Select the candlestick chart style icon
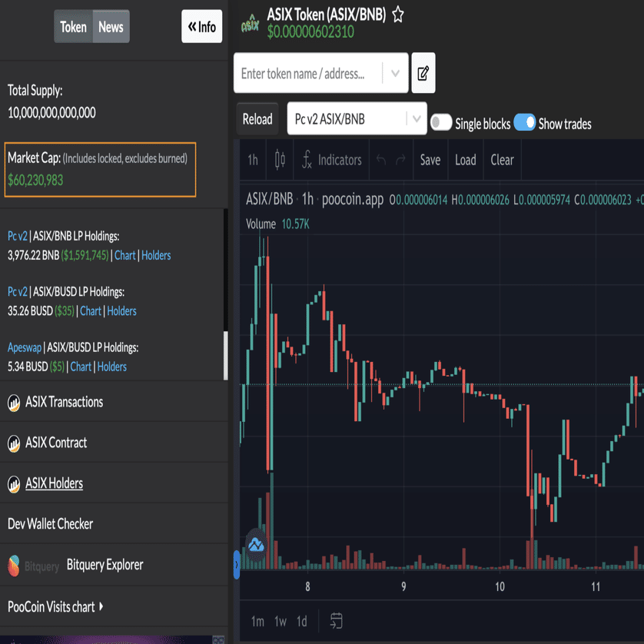Viewport: 644px width, 644px height. point(279,160)
